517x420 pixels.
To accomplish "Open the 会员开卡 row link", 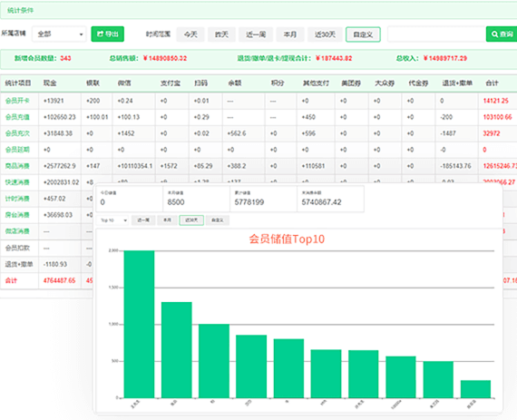I will pos(17,101).
